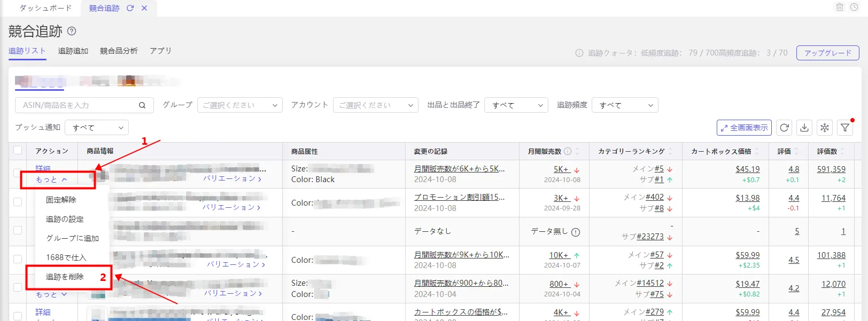Expand バリエーション in the $13.98 row

click(231, 207)
